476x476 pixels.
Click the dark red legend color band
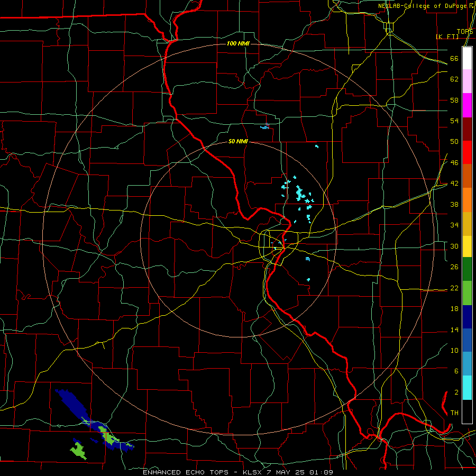(467, 129)
